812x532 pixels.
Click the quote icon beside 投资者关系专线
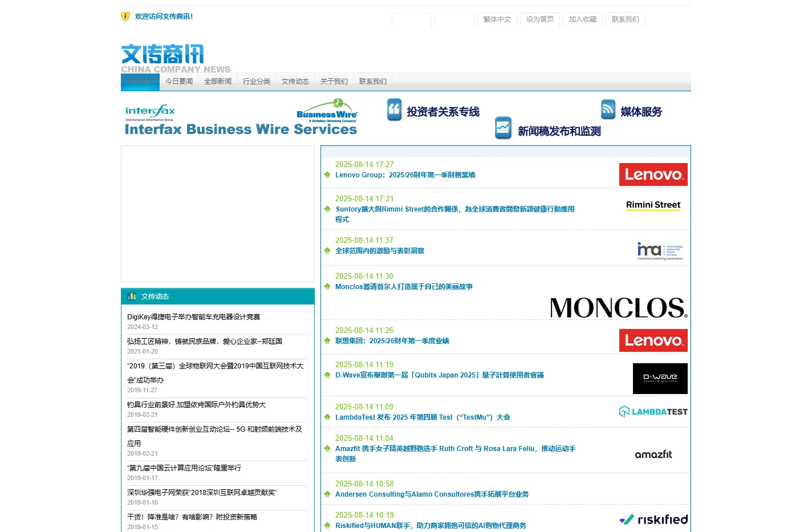coord(395,110)
